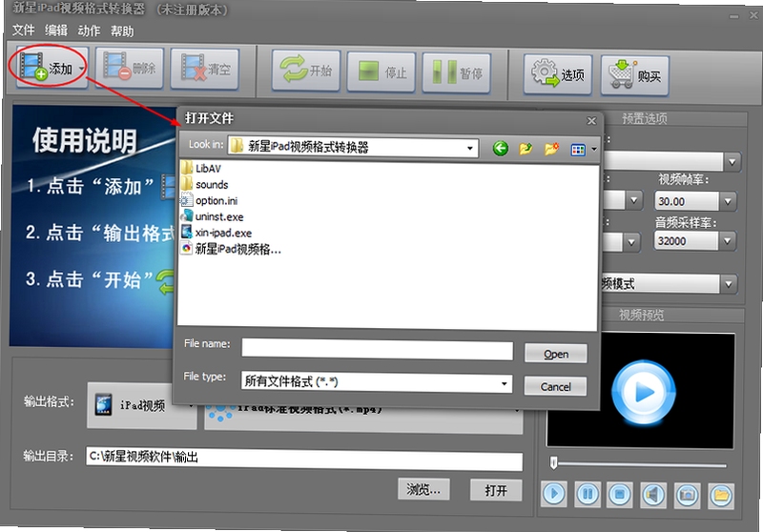Screen dimensions: 763x532
Task: Expand the 音频采样率 32000 dropdown
Action: pos(727,240)
